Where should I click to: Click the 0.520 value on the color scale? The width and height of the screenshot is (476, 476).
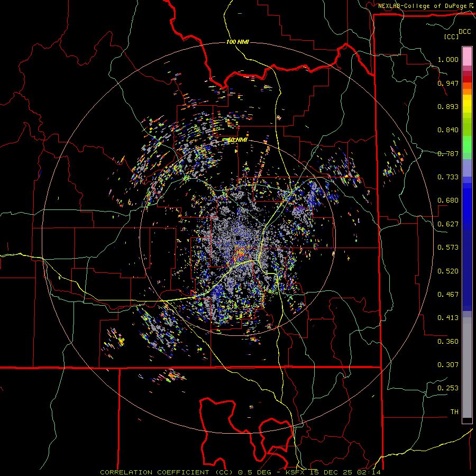point(448,271)
